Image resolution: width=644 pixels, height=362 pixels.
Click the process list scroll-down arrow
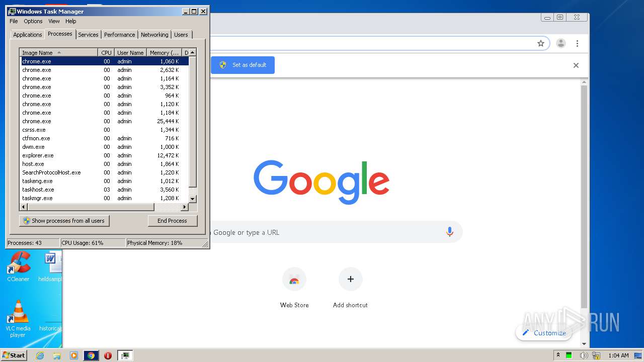click(x=193, y=199)
